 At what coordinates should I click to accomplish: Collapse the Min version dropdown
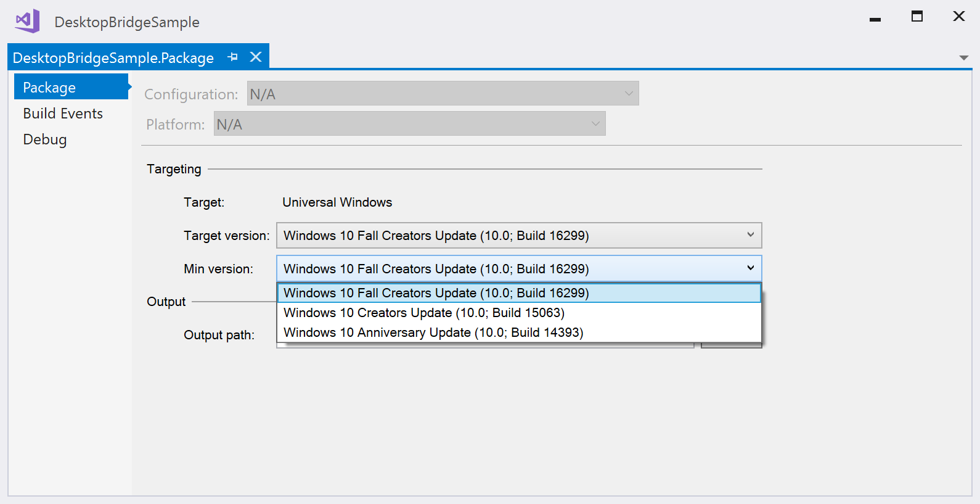(519, 268)
